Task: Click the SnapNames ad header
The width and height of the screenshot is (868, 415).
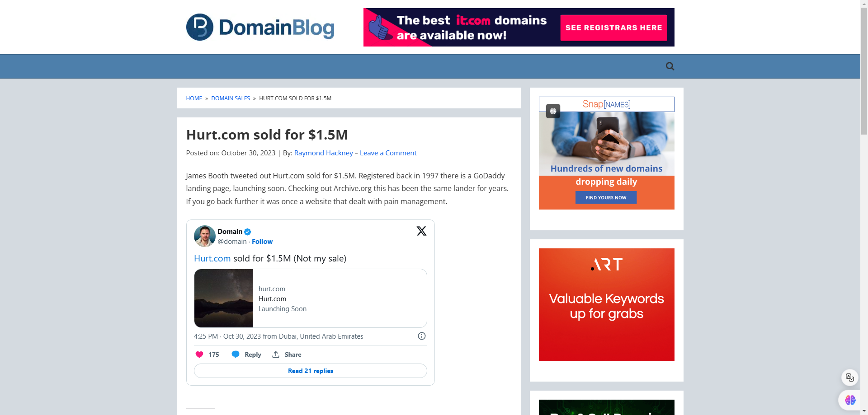Action: point(607,104)
